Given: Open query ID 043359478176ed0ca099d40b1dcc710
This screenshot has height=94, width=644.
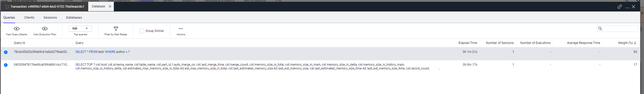Looking at the screenshot, I should click(x=41, y=65).
